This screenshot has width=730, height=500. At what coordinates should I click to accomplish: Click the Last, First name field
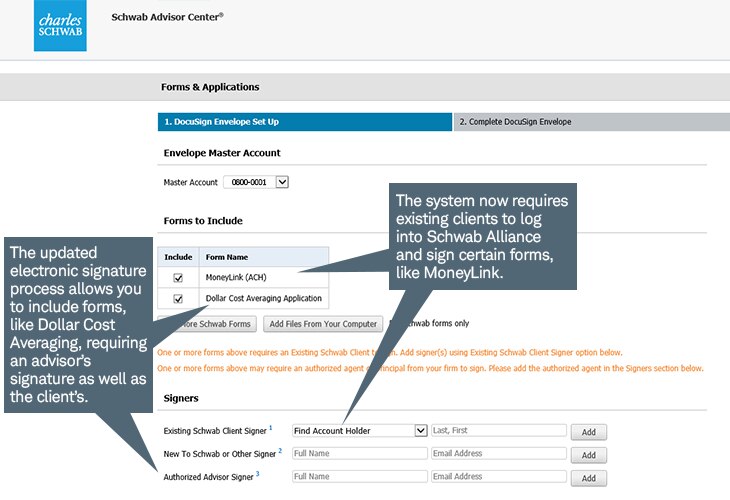tap(499, 431)
